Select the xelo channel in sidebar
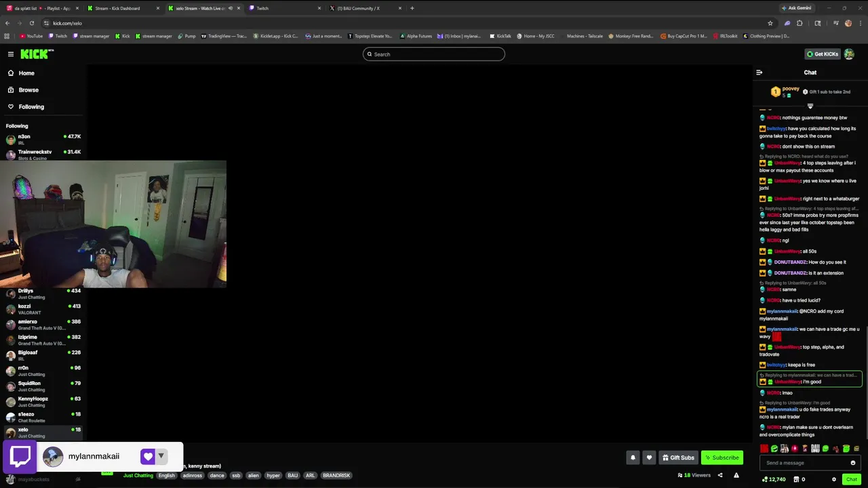The image size is (868, 488). pos(42,432)
